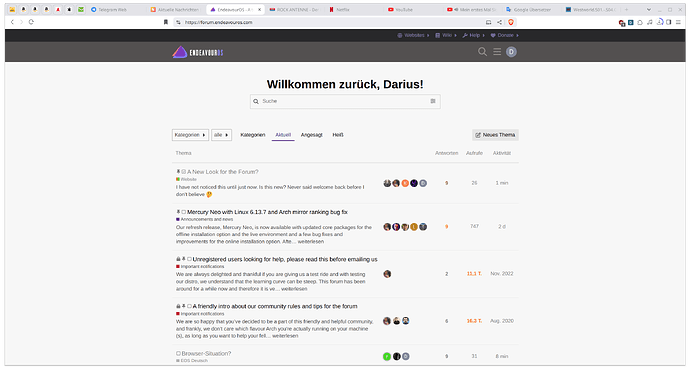This screenshot has height=374, width=690.
Task: Sort topics by the Aufrufe column header
Action: [x=474, y=153]
